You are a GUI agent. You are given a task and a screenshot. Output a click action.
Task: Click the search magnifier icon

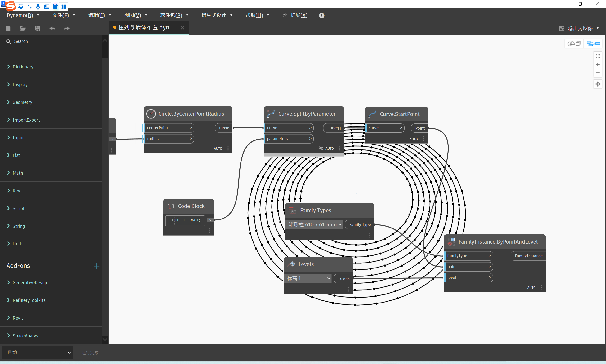click(9, 42)
